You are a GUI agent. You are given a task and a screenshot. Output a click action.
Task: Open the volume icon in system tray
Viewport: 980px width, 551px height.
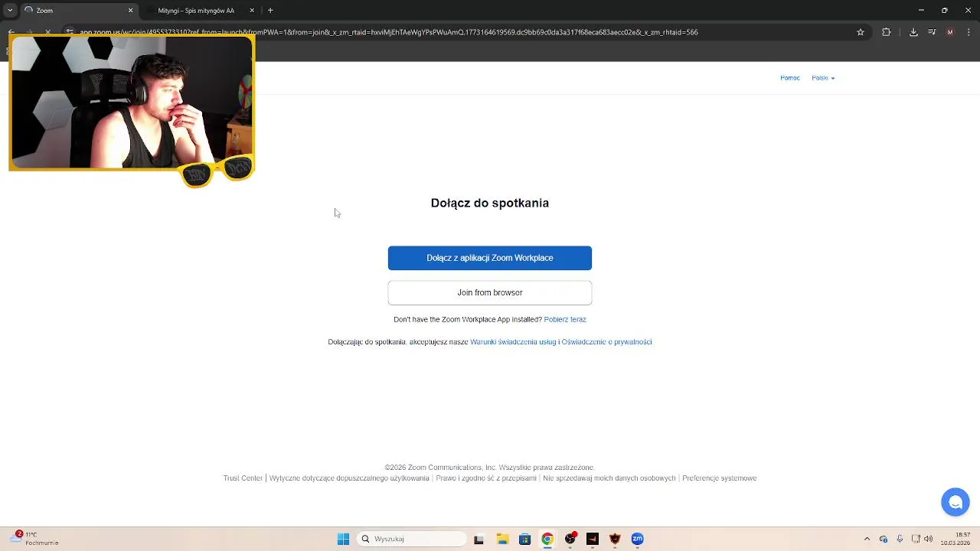pyautogui.click(x=928, y=539)
